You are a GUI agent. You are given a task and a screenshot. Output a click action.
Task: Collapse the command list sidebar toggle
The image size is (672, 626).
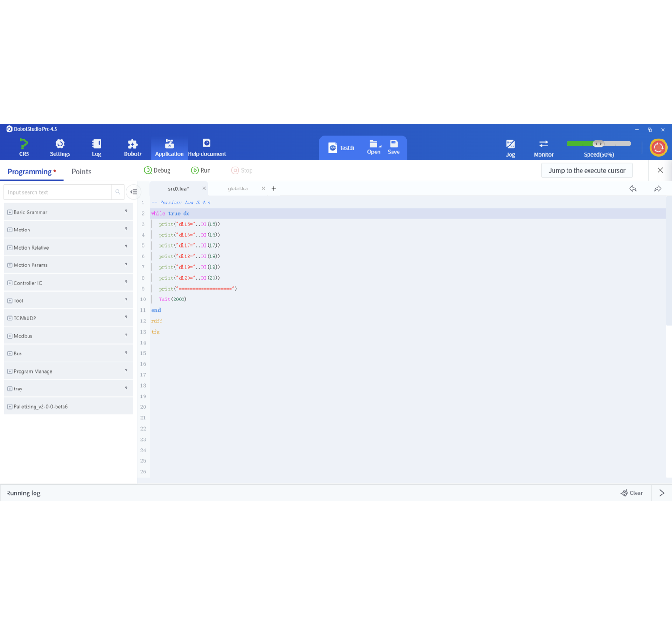point(133,192)
